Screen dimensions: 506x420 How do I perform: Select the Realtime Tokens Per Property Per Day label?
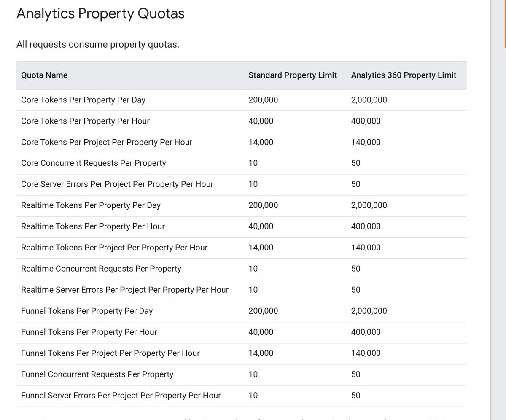(90, 205)
